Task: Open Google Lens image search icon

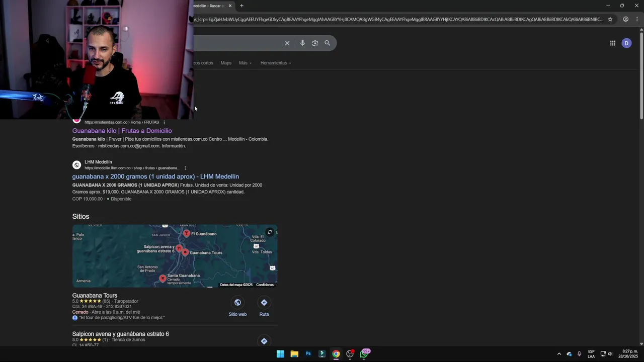Action: coord(315,43)
